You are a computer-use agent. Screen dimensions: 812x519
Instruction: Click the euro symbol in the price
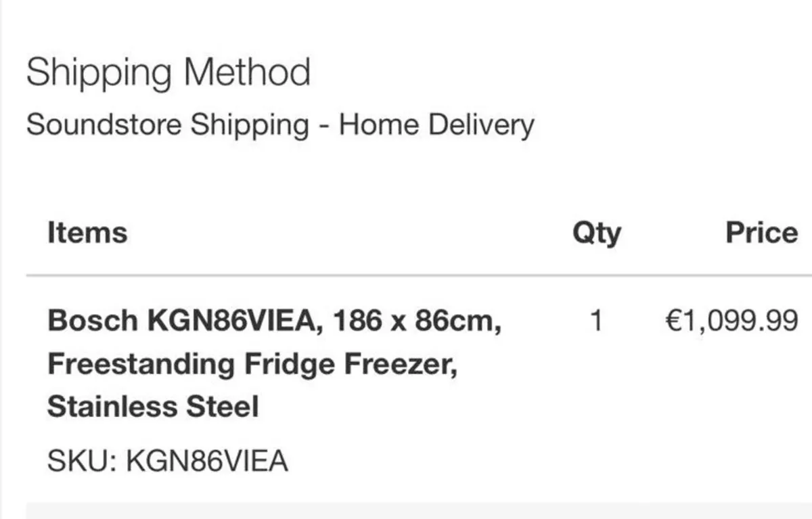[673, 321]
